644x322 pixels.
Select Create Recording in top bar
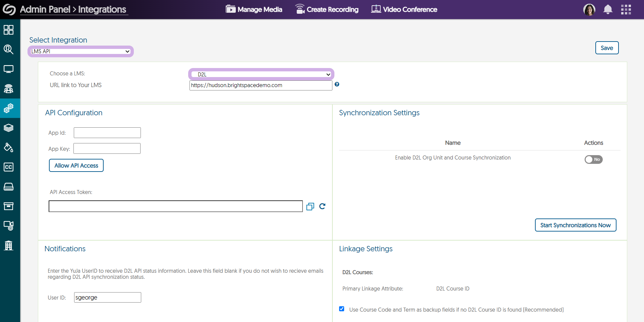(327, 9)
